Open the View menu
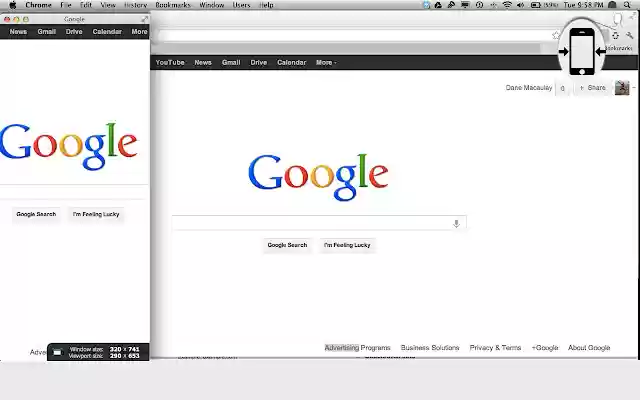Image resolution: width=640 pixels, height=400 pixels. pos(108,5)
